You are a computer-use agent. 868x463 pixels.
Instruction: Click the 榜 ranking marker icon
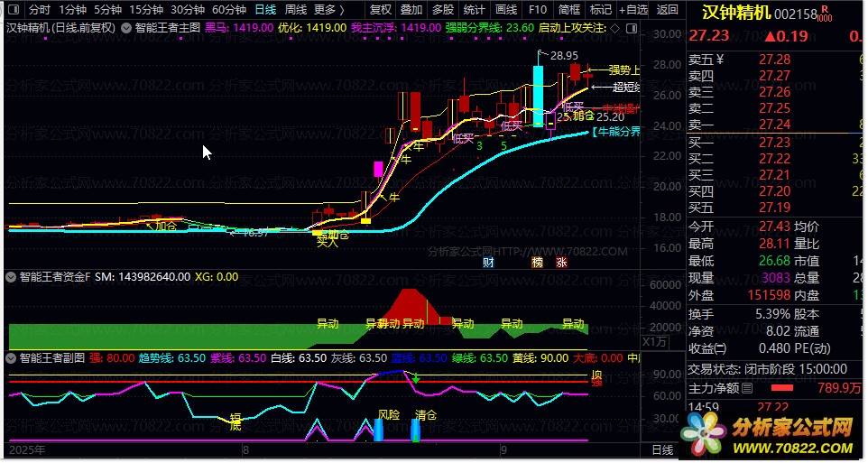click(x=538, y=263)
